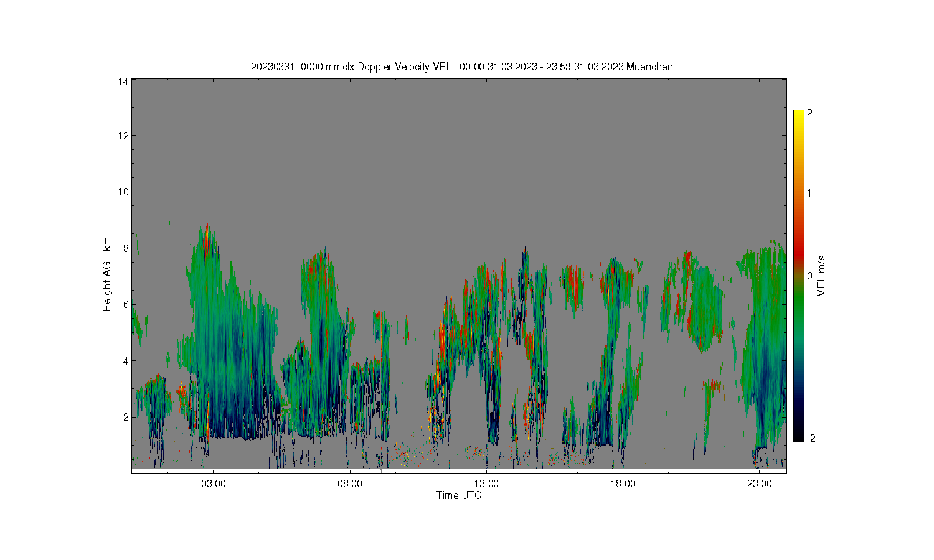This screenshot has width=934, height=560.
Task: Click the black bottom of the colorbar
Action: pos(799,436)
